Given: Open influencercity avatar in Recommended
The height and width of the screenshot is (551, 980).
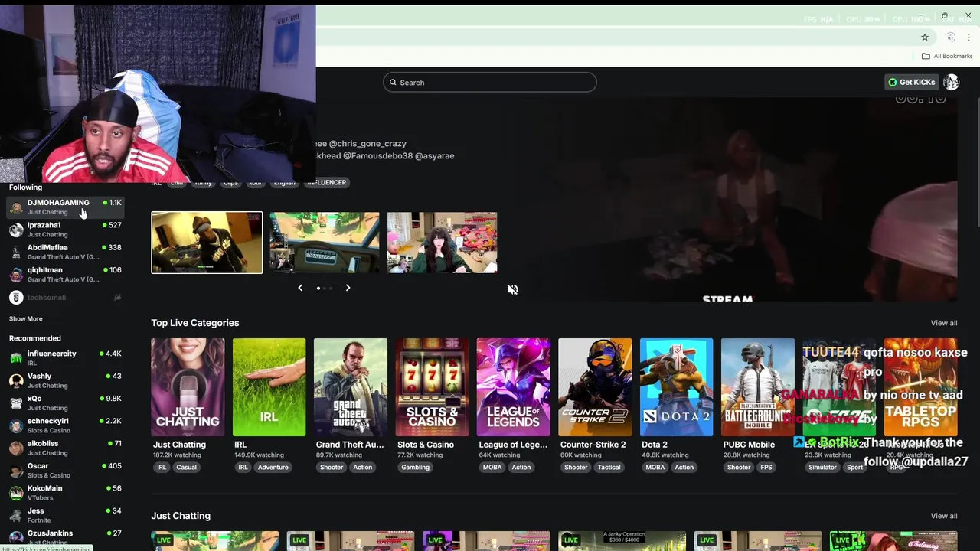Looking at the screenshot, I should tap(16, 358).
